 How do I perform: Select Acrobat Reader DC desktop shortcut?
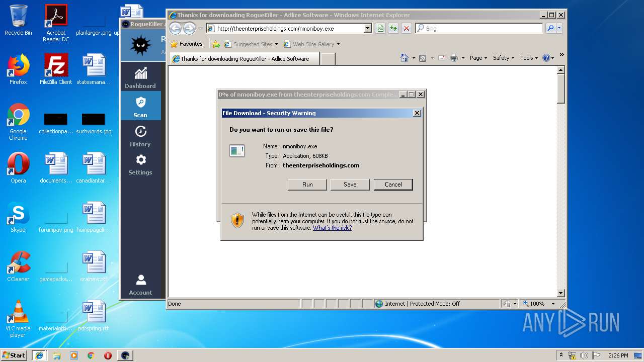[x=56, y=23]
